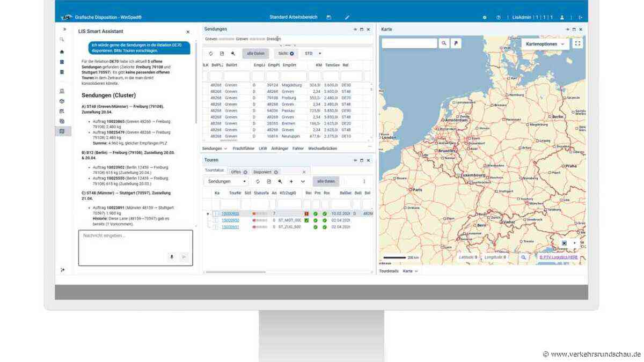Open the three-dot menu in Touren toolbar

pyautogui.click(x=364, y=181)
